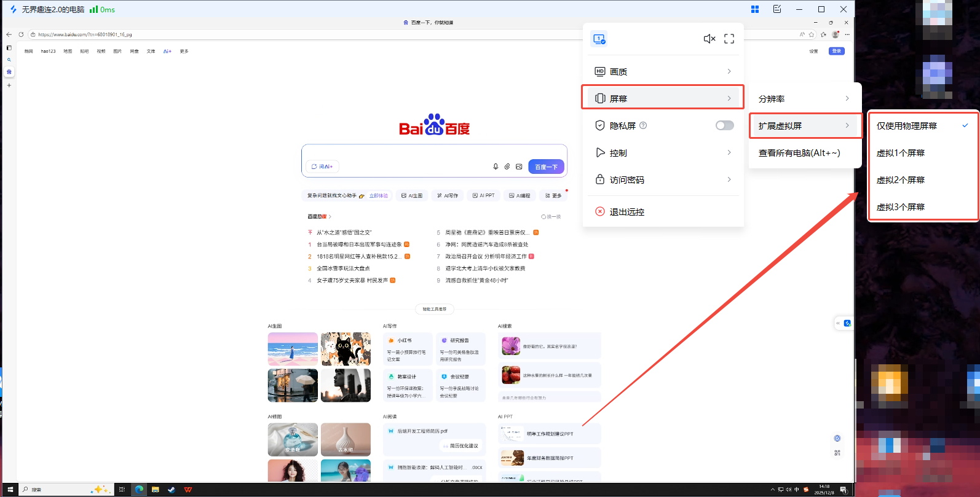Select the Baidu paw tab in sidebar
The image size is (980, 497).
pyautogui.click(x=9, y=72)
